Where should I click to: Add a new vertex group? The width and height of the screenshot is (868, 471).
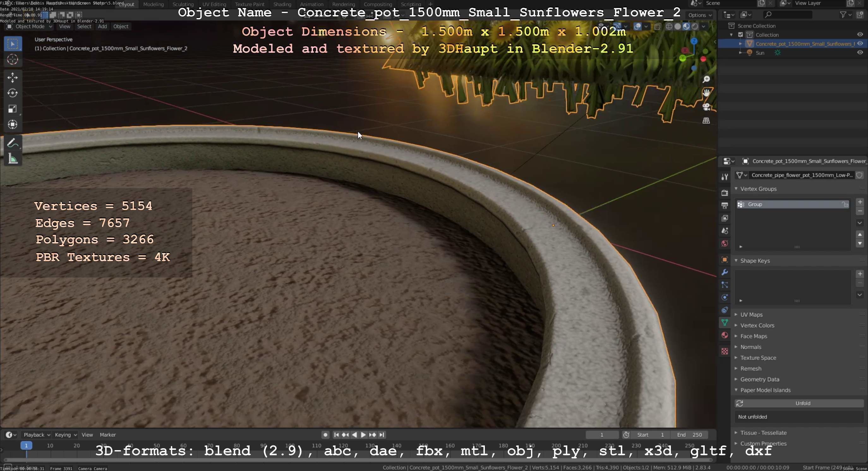[860, 202]
